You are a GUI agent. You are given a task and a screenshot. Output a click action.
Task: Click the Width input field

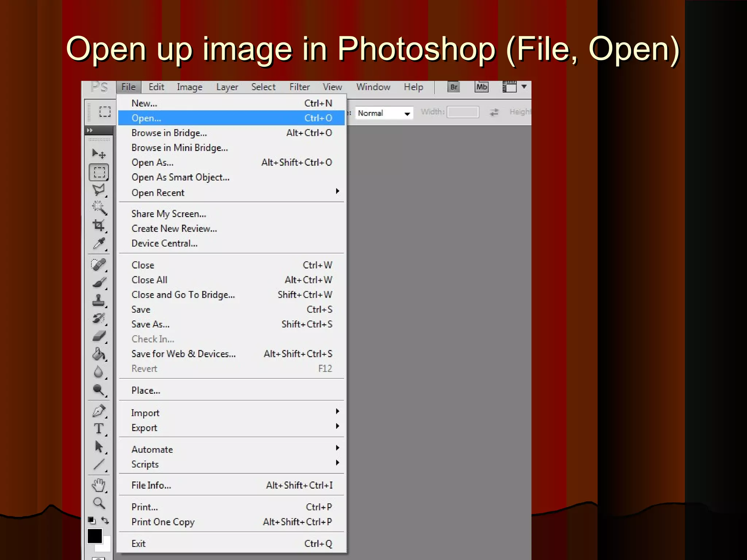click(463, 112)
